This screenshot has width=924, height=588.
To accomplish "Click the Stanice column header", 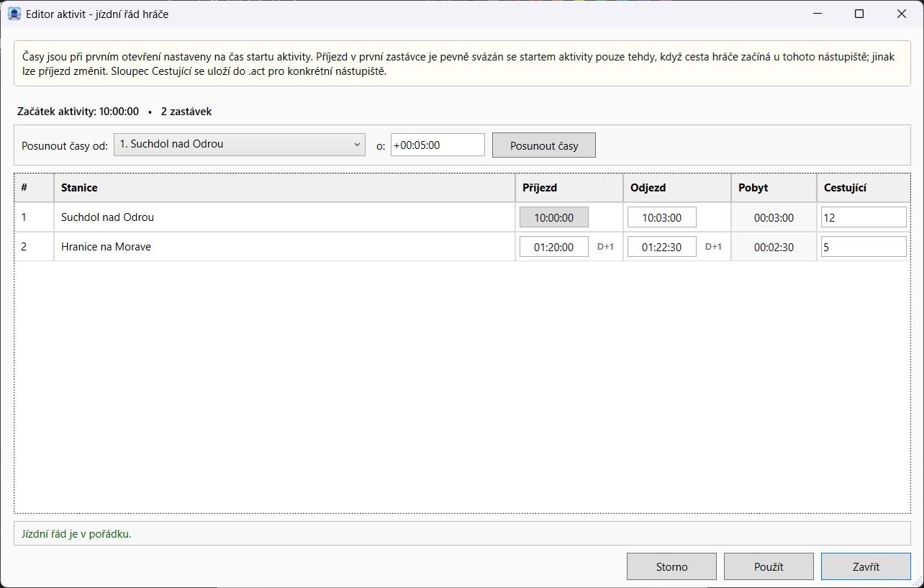I will 284,188.
